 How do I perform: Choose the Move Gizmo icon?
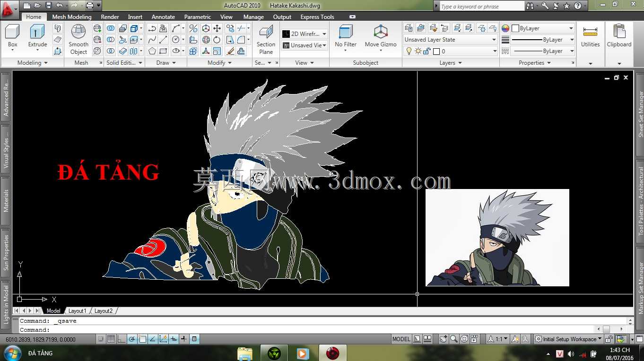pos(381,36)
